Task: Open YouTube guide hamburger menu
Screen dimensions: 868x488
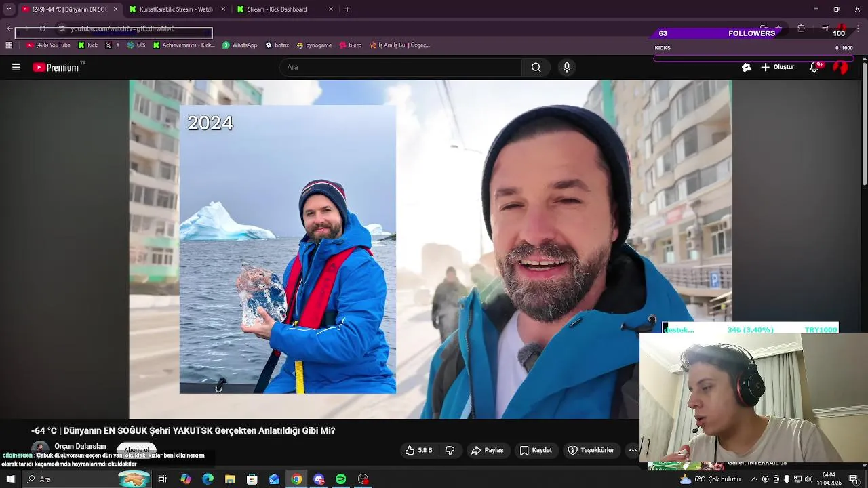Action: (x=16, y=67)
